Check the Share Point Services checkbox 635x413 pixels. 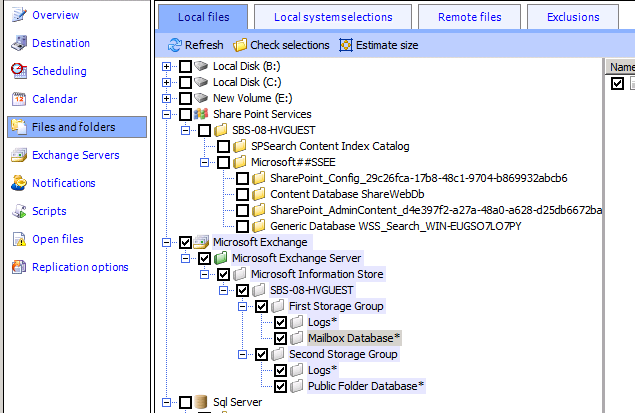[x=185, y=114]
